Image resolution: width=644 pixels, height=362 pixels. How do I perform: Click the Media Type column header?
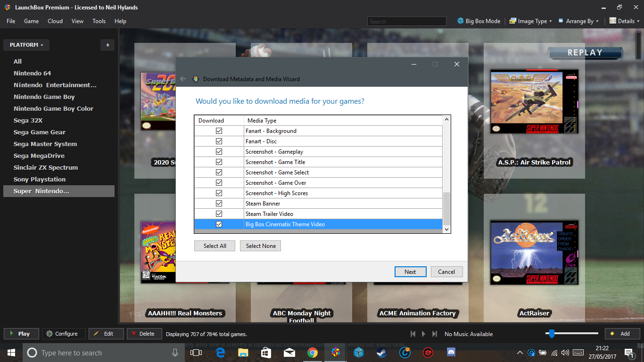(x=343, y=121)
